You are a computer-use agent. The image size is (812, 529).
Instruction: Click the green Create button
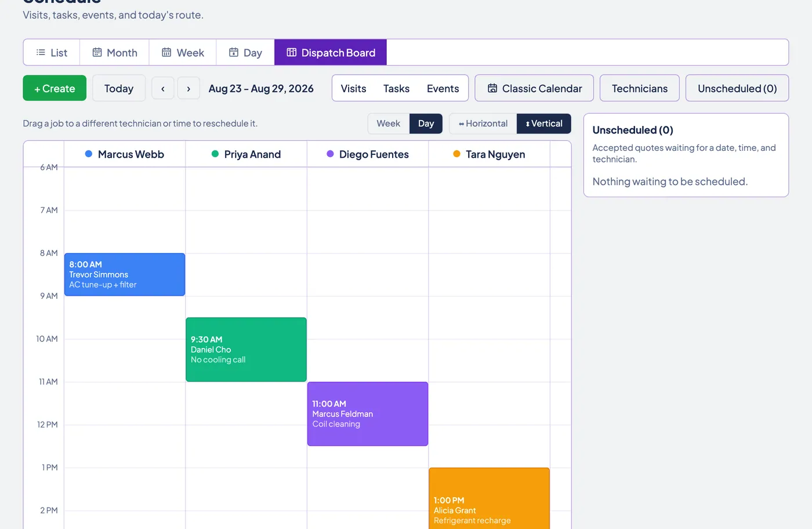click(55, 88)
